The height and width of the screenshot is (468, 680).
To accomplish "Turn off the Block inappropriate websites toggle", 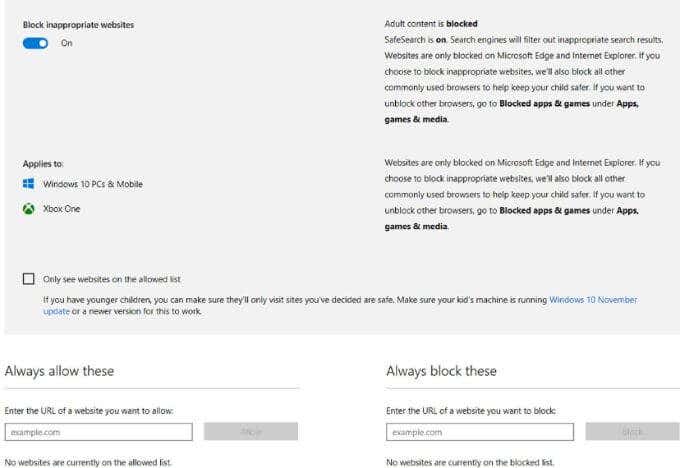I will [36, 43].
